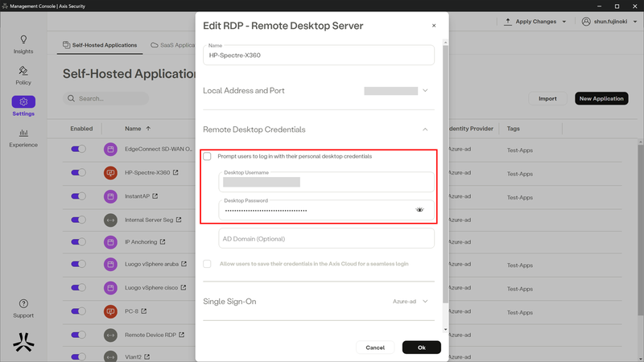Click the HP-Spectre-X360 RDP app icon
The image size is (644, 362).
pos(110,173)
